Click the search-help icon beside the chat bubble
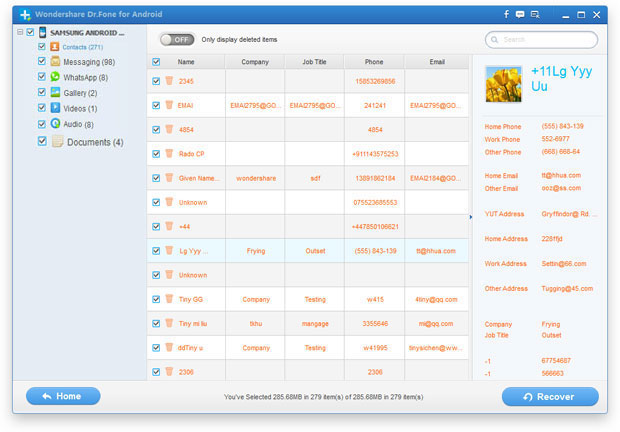The image size is (620, 432). (535, 15)
